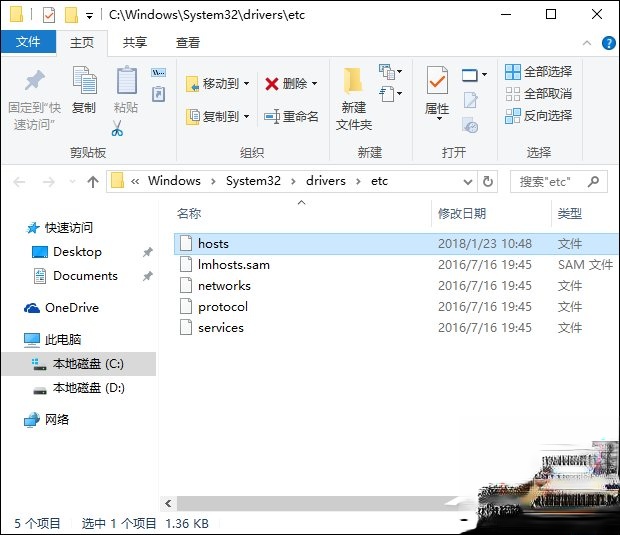Switch to the Home (主页) tab
The height and width of the screenshot is (535, 620).
tap(82, 42)
